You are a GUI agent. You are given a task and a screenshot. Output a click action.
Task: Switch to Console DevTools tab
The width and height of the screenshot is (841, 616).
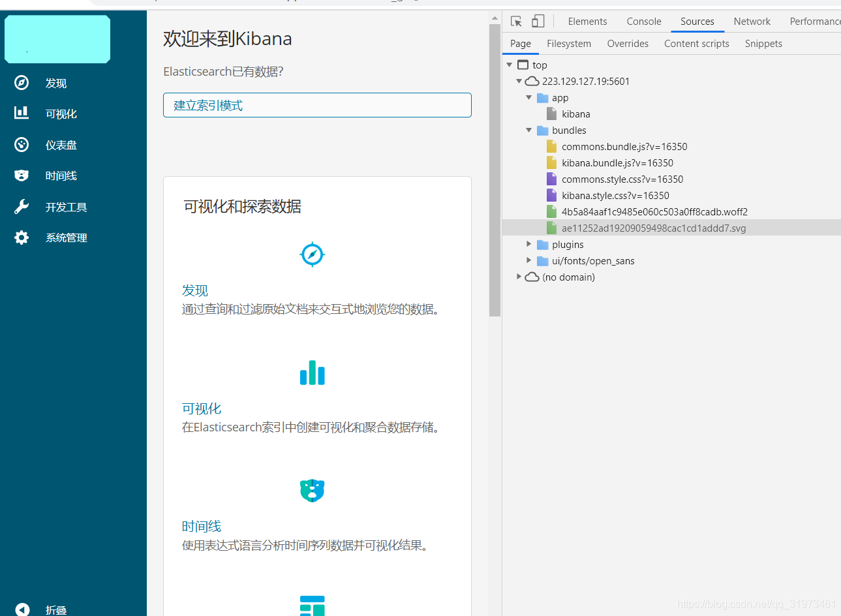pyautogui.click(x=644, y=22)
